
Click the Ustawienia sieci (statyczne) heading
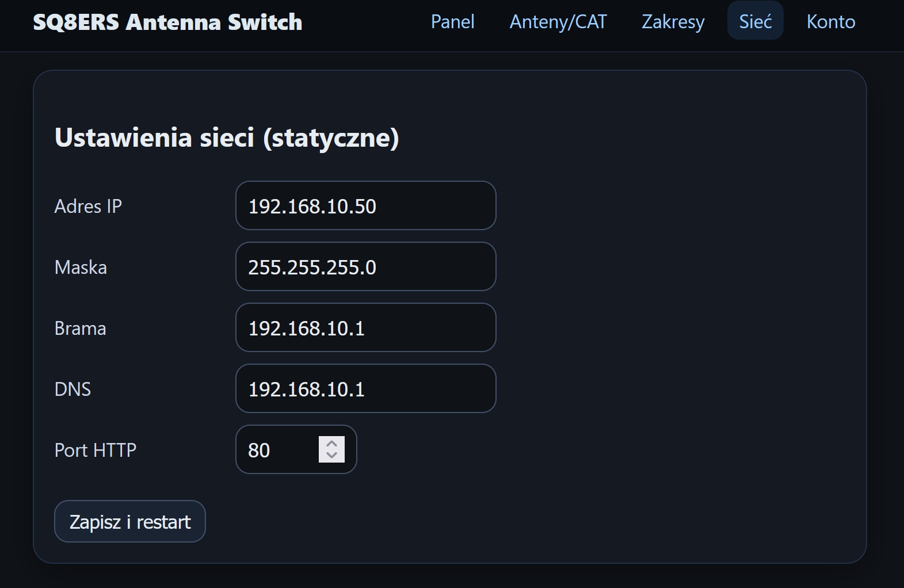226,138
